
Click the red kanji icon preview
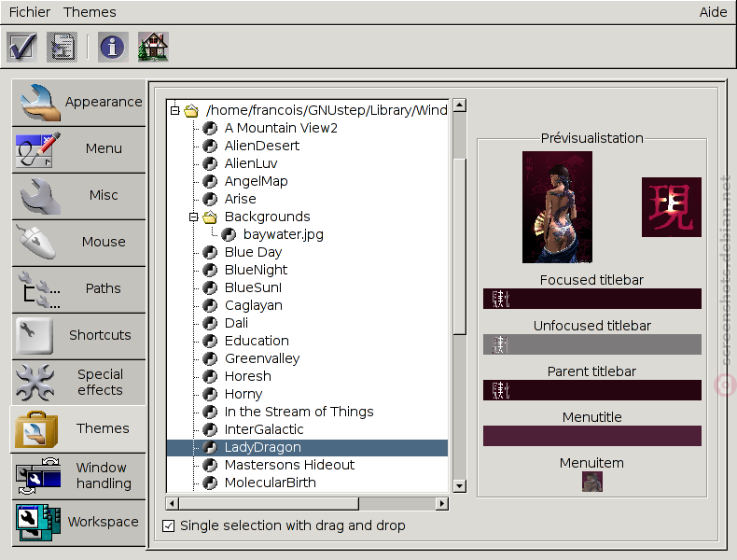coord(671,207)
